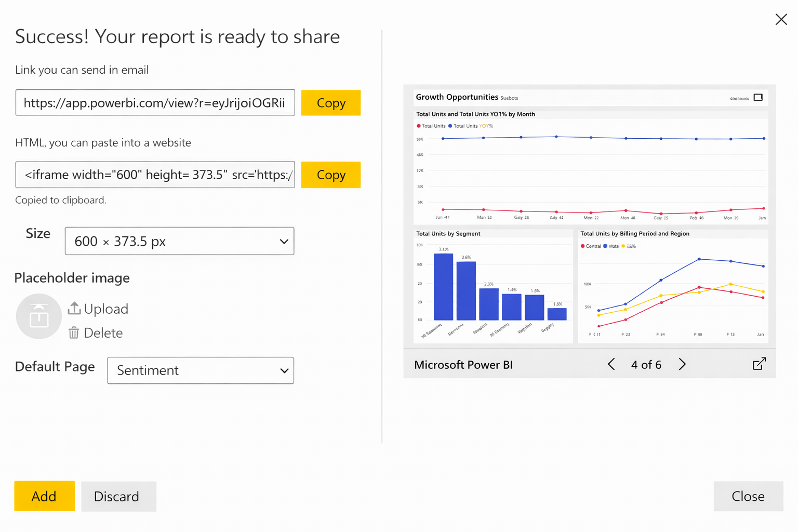Copy the HTML iframe code
The width and height of the screenshot is (798, 532).
331,175
